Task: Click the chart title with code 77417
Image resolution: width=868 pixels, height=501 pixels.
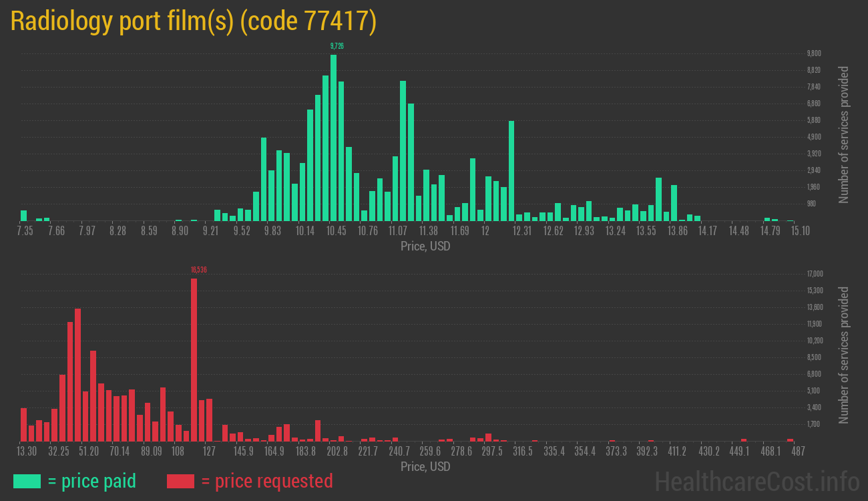Action: (194, 21)
